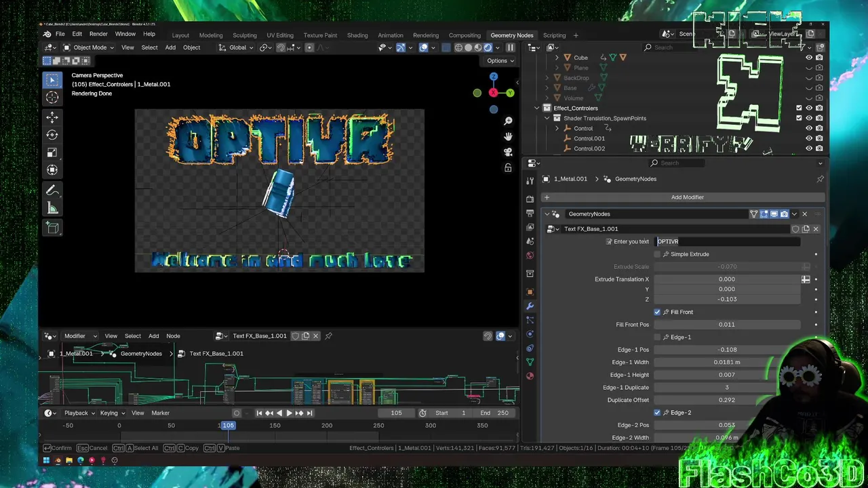Open the File menu
This screenshot has height=488, width=868.
click(x=60, y=35)
